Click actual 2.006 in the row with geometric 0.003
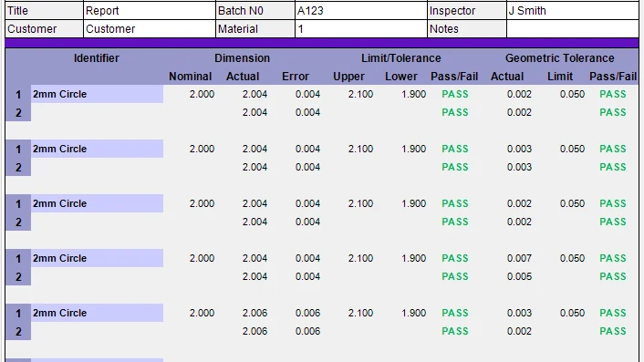Image resolution: width=644 pixels, height=362 pixels. [254, 313]
